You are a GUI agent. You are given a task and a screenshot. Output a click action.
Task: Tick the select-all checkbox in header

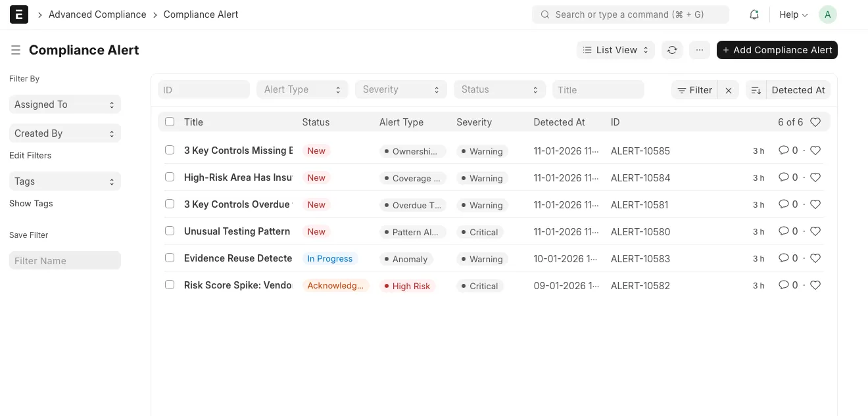pyautogui.click(x=170, y=122)
